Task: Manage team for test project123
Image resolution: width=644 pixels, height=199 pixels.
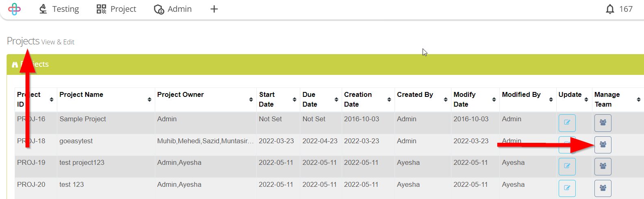Action: click(603, 166)
